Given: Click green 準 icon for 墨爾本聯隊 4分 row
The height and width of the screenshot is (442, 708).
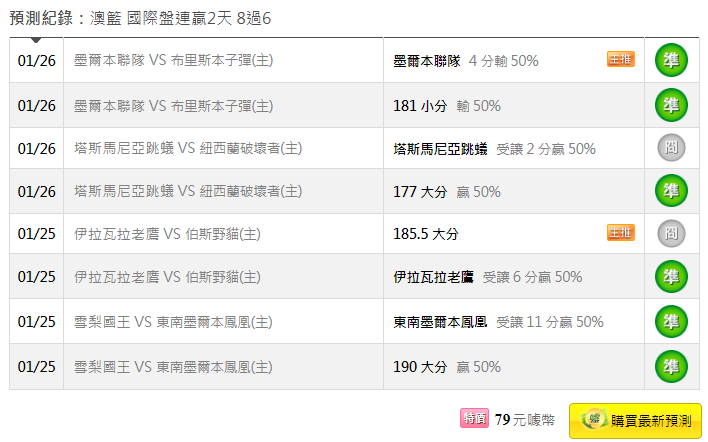Looking at the screenshot, I should pyautogui.click(x=671, y=60).
